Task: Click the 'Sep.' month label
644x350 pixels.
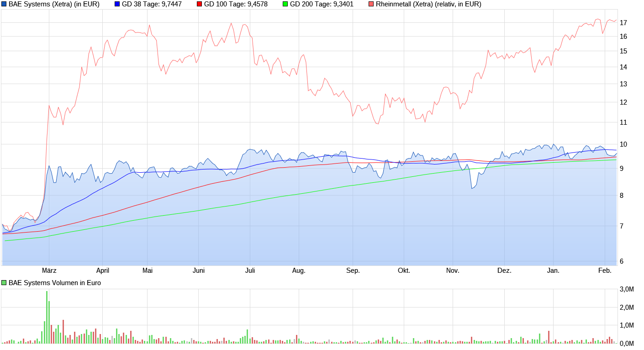Action: pyautogui.click(x=353, y=270)
